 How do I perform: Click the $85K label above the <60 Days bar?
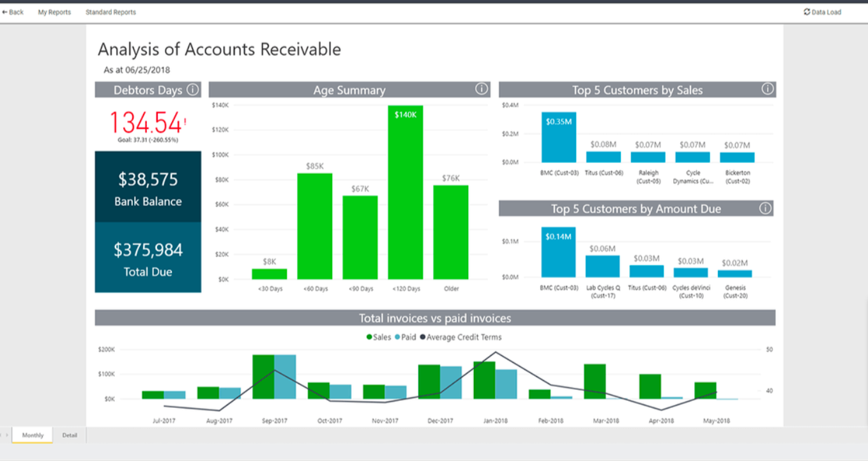(315, 166)
